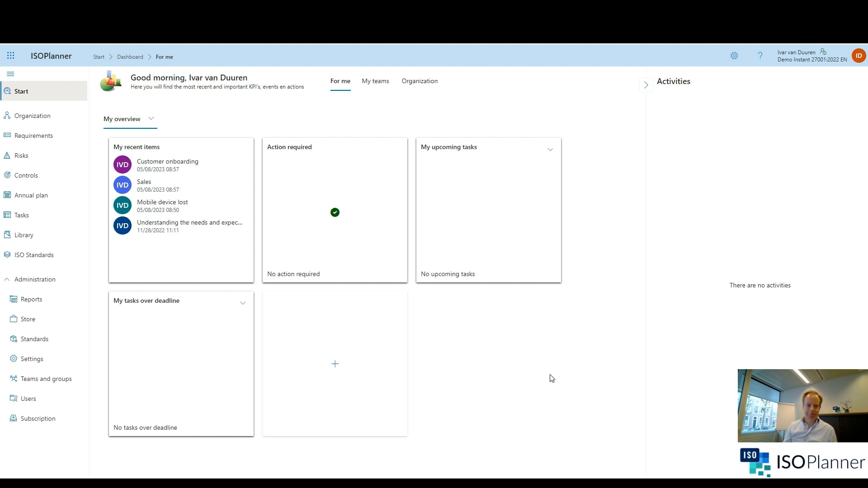Open the Reports section

pos(31,299)
